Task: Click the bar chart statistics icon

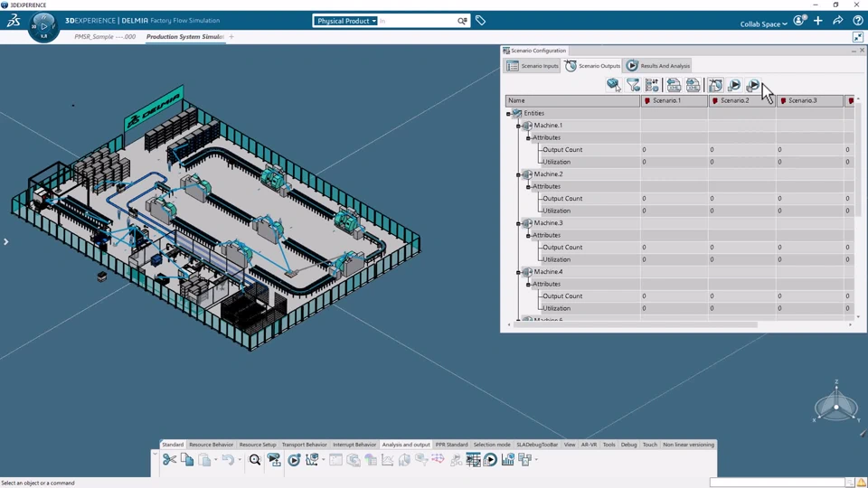Action: [x=507, y=459]
